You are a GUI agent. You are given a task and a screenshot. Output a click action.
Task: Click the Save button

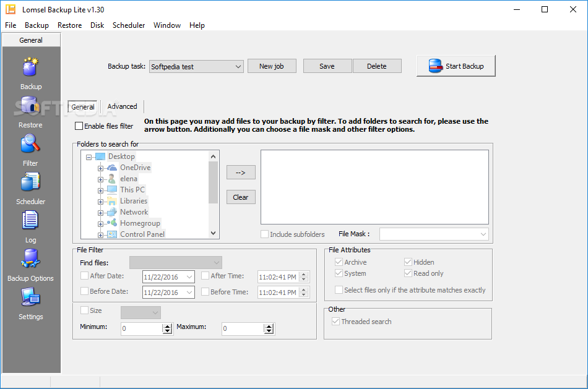(x=327, y=66)
